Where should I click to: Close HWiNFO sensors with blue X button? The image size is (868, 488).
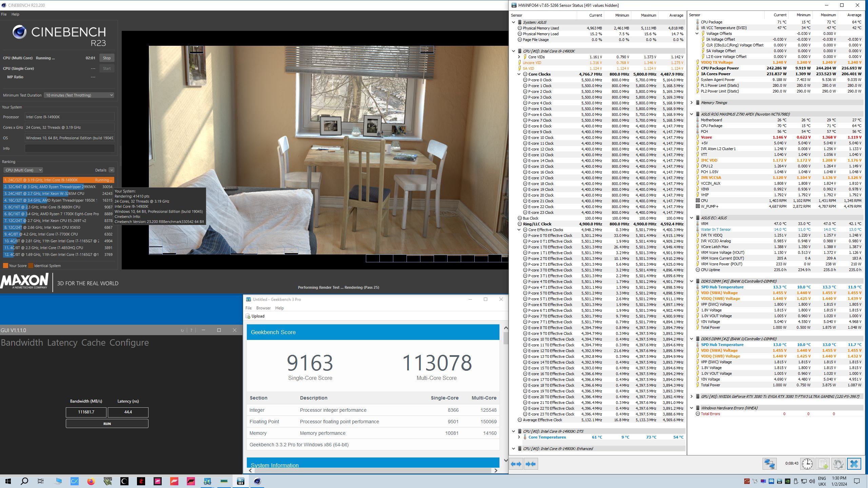click(854, 464)
